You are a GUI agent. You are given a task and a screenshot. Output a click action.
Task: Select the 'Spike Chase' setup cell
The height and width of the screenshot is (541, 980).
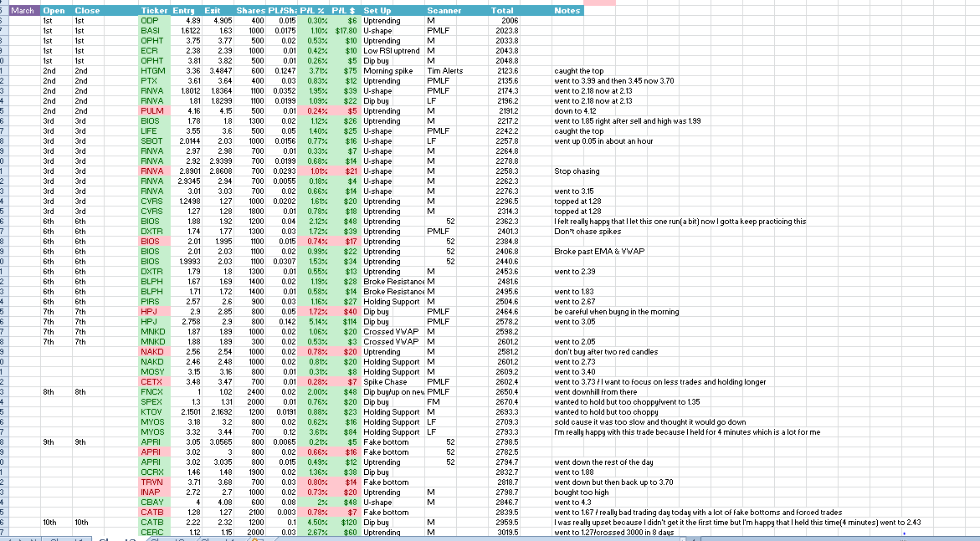tap(393, 381)
